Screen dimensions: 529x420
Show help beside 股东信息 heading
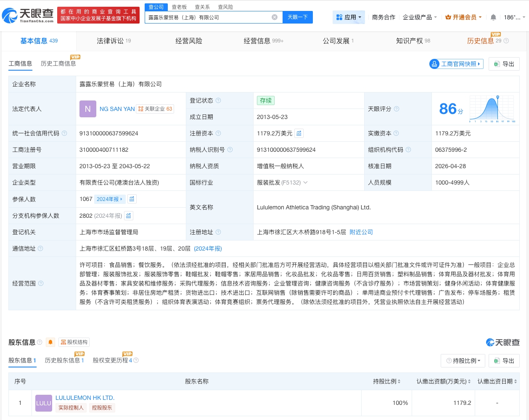pos(40,342)
